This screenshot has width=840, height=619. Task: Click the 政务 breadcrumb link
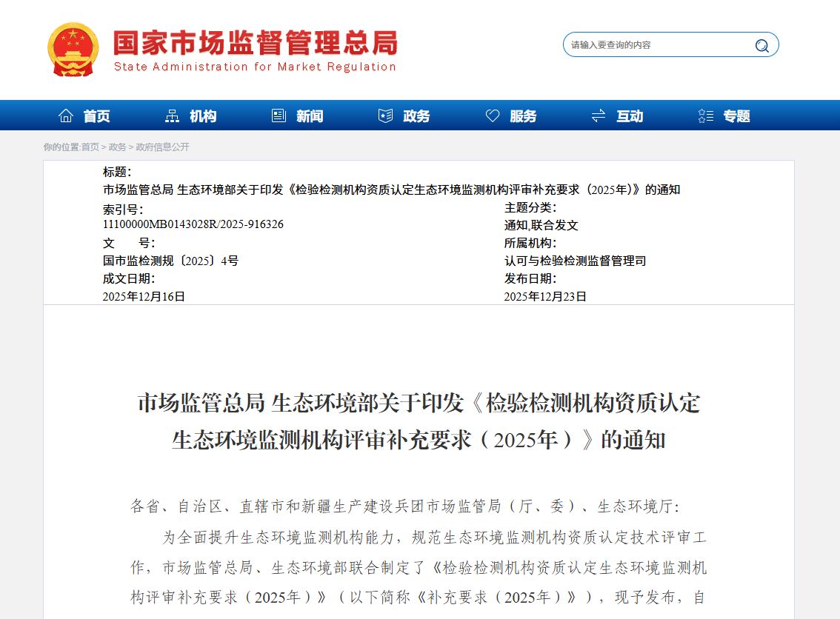pos(117,147)
